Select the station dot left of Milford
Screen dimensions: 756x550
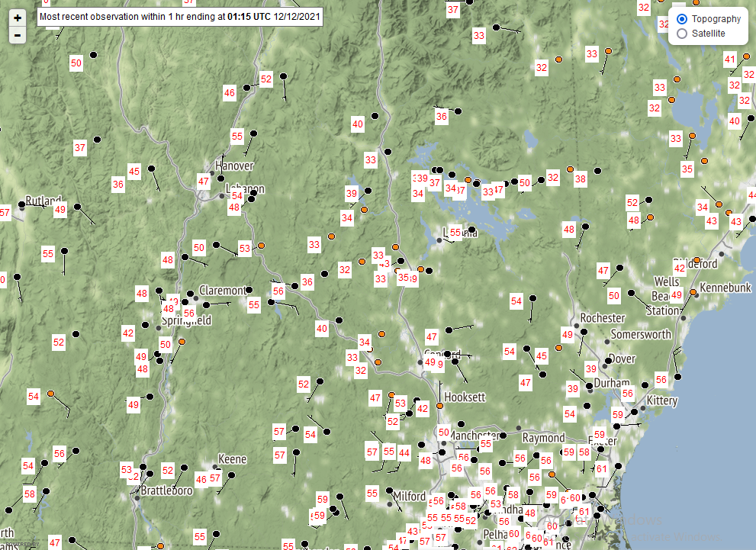(389, 490)
